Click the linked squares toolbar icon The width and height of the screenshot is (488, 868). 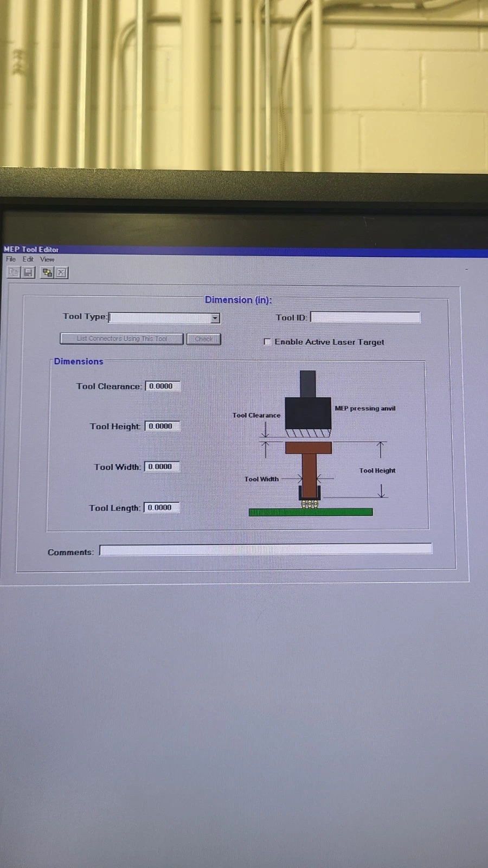coord(47,273)
